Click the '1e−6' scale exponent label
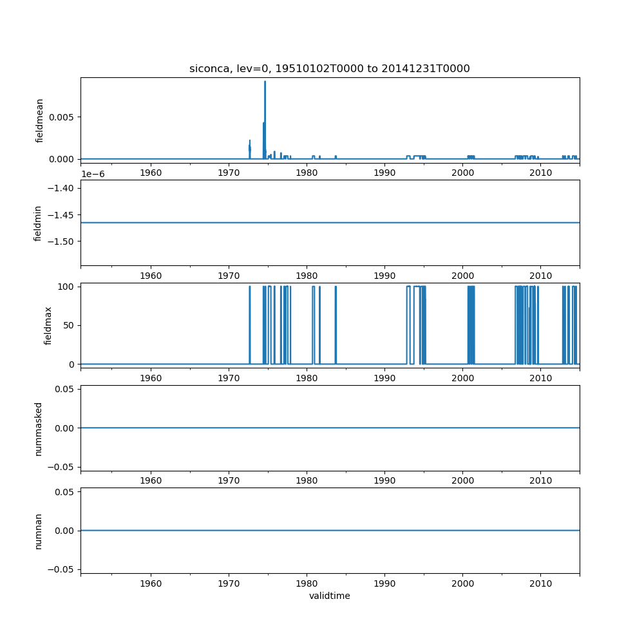The height and width of the screenshot is (644, 644). 93,174
